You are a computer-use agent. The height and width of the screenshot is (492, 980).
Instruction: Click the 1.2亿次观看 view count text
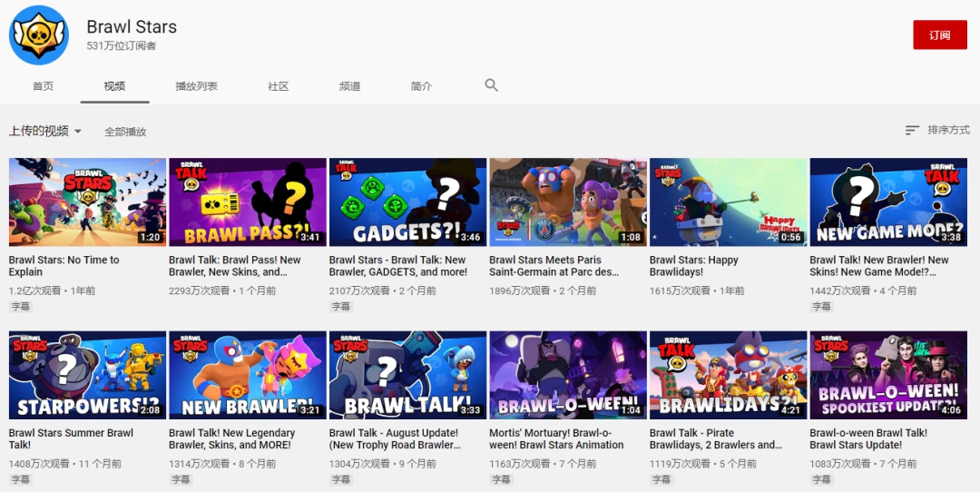pyautogui.click(x=35, y=290)
